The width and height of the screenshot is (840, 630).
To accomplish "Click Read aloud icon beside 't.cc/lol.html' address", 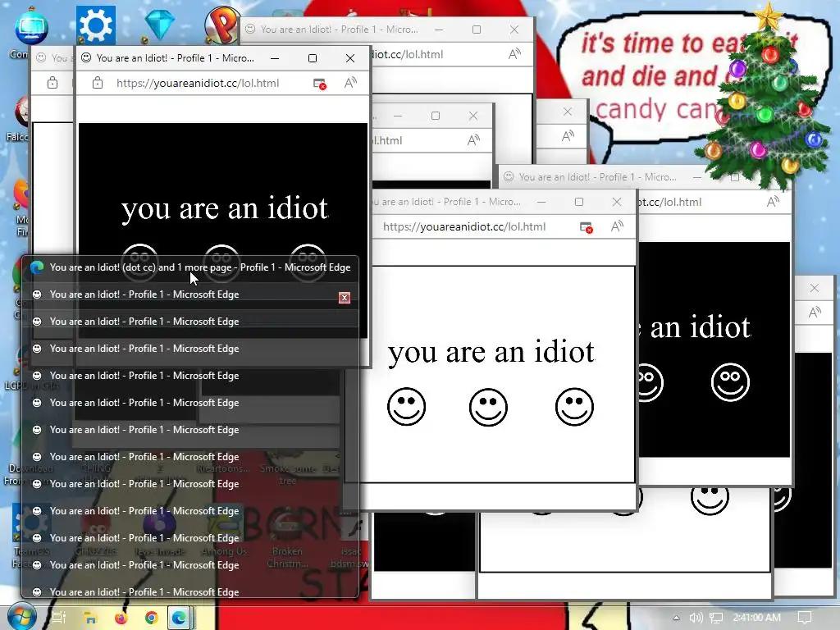I will point(773,202).
